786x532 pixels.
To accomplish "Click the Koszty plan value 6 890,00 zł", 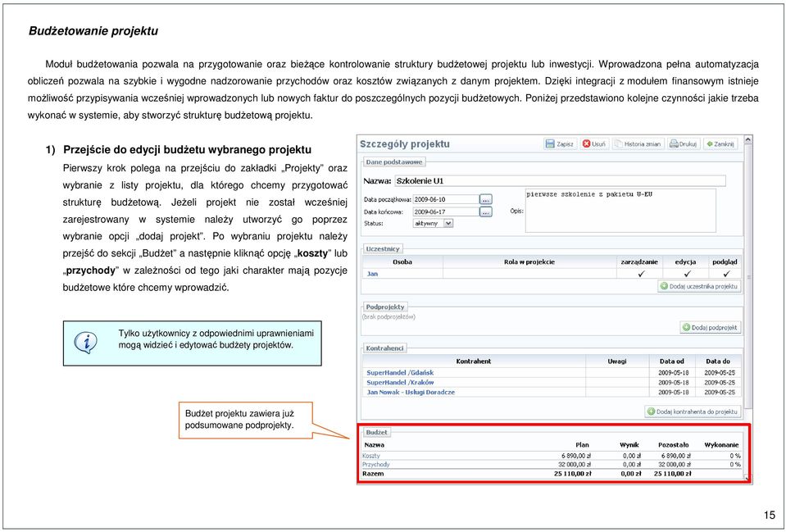I will click(x=576, y=456).
